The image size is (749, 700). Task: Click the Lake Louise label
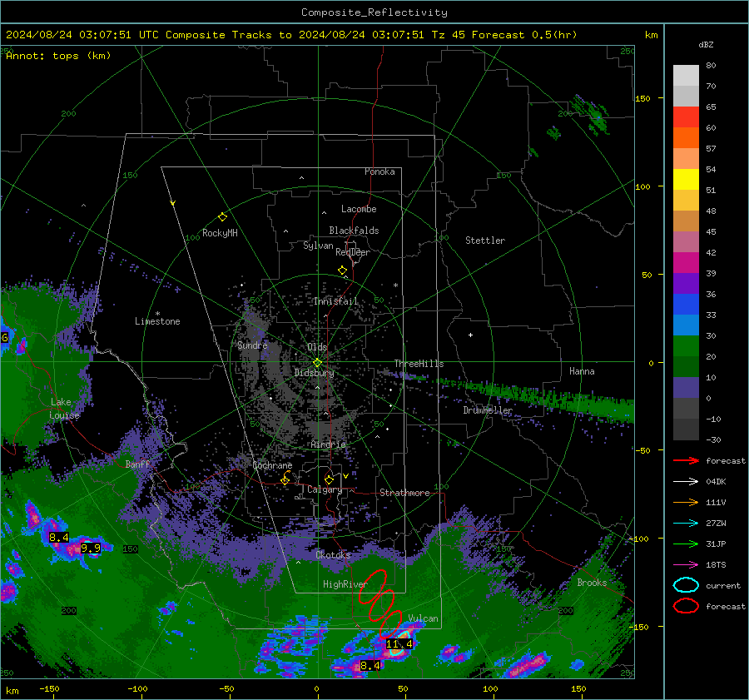tap(65, 409)
